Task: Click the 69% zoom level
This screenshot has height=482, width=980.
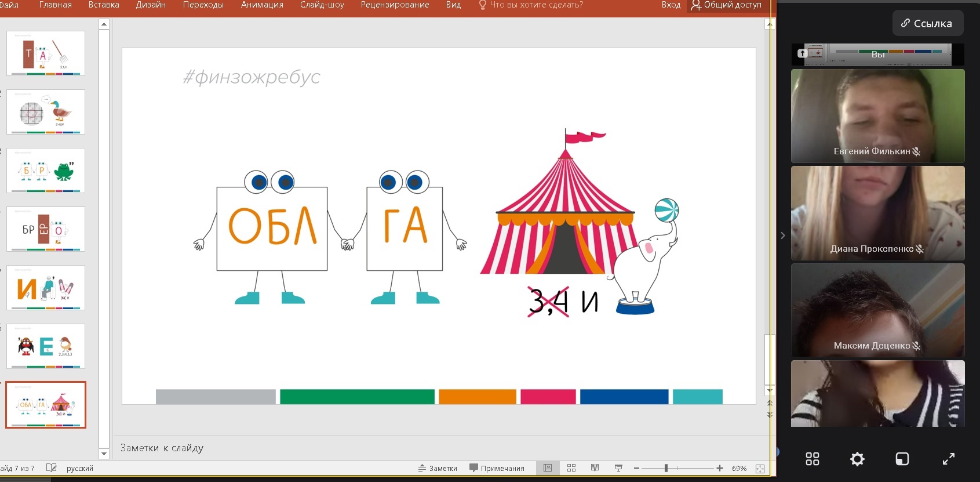Action: click(x=739, y=468)
